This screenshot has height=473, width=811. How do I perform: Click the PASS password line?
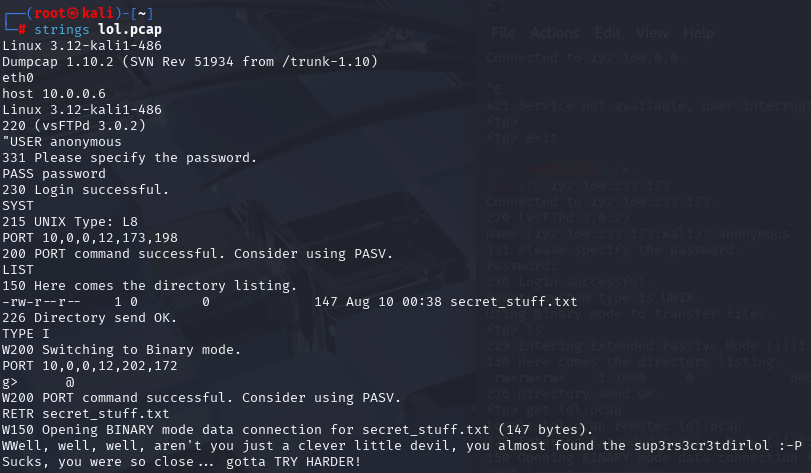click(54, 174)
